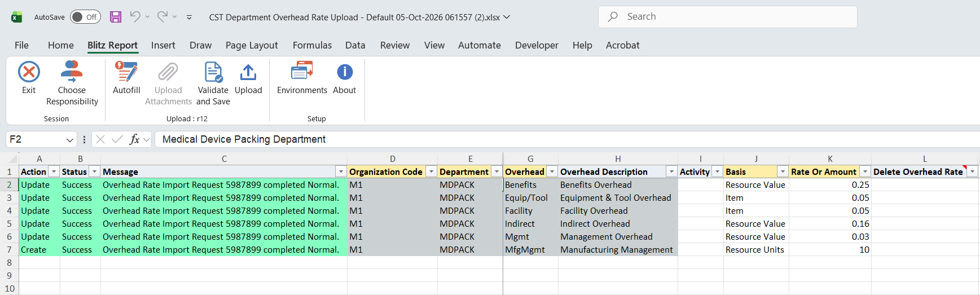Open the Action column filter
This screenshot has width=980, height=295.
coord(54,171)
